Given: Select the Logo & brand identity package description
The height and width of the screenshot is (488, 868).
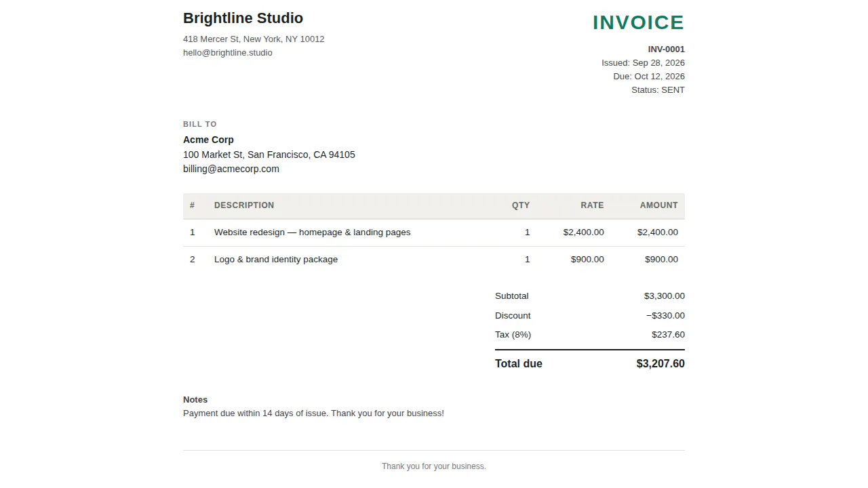Looking at the screenshot, I should pos(276,260).
